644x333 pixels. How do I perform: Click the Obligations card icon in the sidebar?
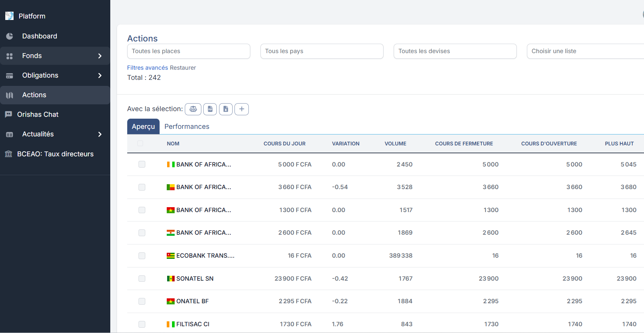(x=9, y=76)
